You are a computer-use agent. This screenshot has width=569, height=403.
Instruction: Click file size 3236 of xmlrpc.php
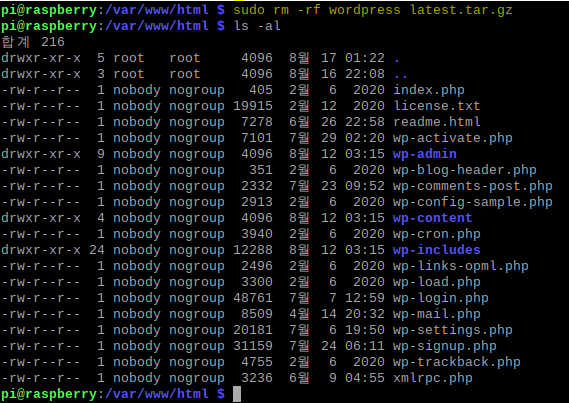click(x=257, y=378)
